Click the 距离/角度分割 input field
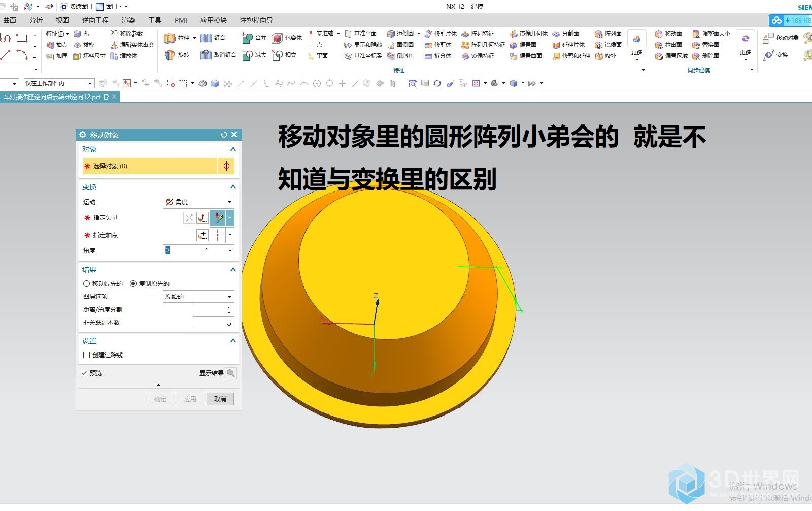 pyautogui.click(x=213, y=310)
